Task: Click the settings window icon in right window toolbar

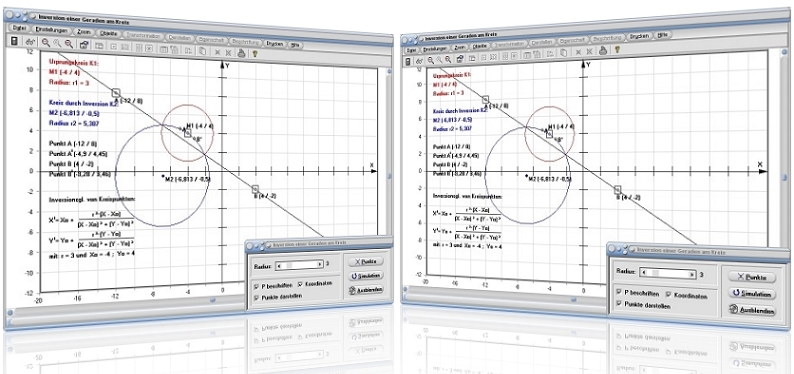Action: pos(459,59)
